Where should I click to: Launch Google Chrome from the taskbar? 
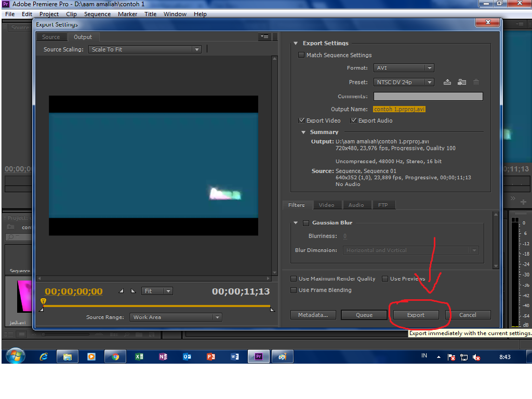(x=115, y=356)
